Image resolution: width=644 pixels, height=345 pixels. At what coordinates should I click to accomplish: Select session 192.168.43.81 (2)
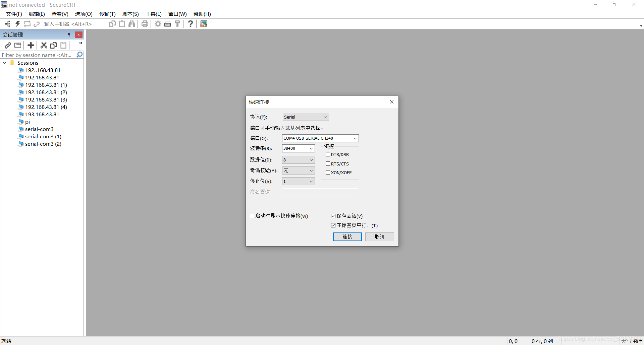click(46, 92)
